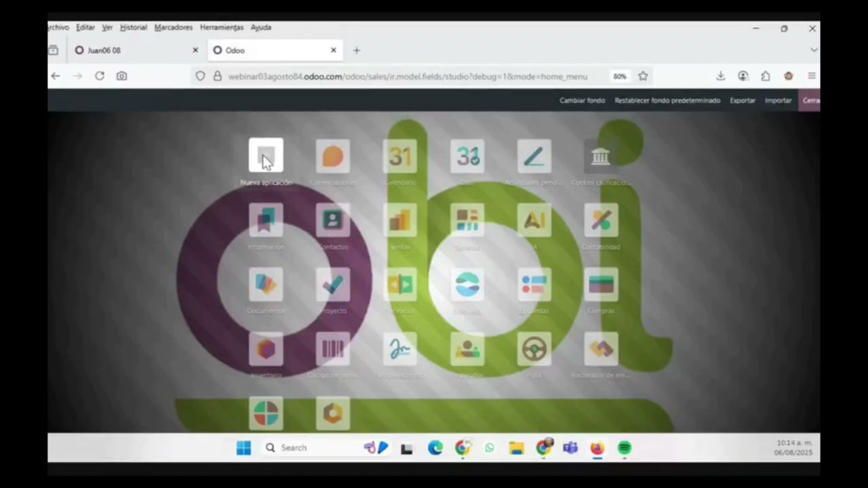Open the Proyecto checkmark app icon
This screenshot has width=868, height=488.
coord(332,285)
